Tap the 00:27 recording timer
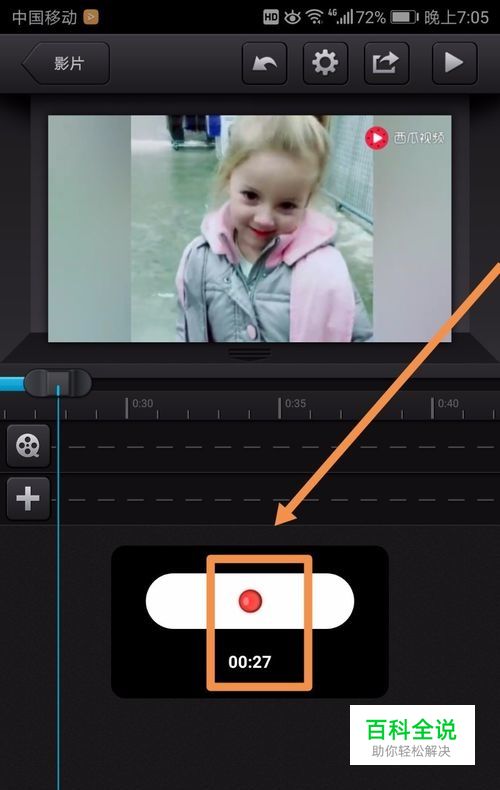Screen dimensions: 500x790 (249, 662)
